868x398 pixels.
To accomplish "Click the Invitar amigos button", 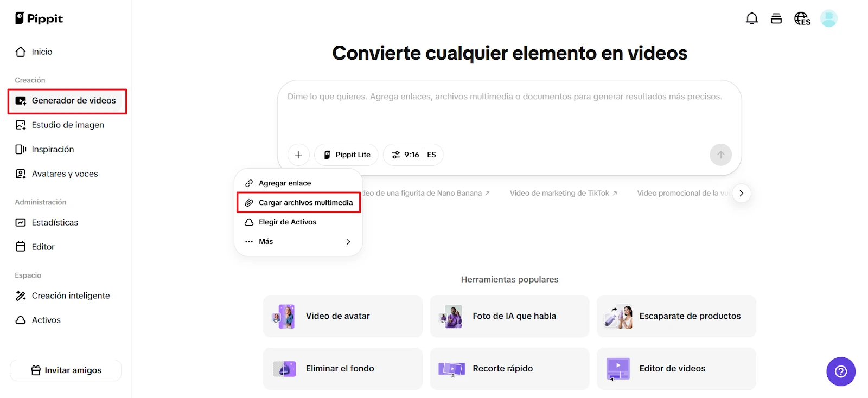I will click(x=66, y=370).
